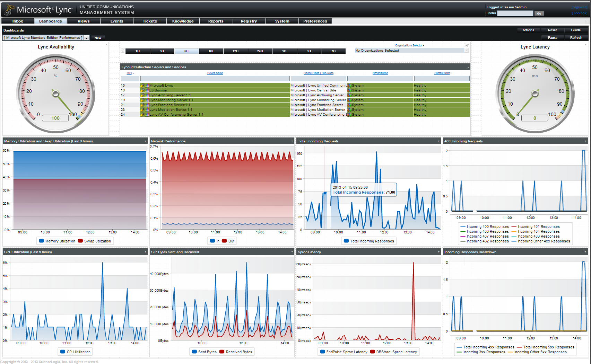Click into the Finder search field
Screen dimensions: 591x364
515,13
